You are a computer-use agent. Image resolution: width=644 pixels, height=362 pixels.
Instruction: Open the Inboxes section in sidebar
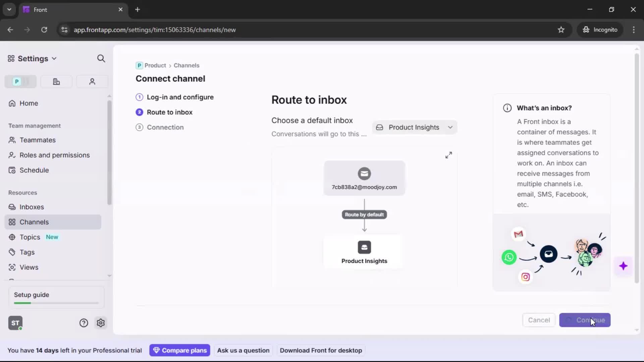coord(32,207)
